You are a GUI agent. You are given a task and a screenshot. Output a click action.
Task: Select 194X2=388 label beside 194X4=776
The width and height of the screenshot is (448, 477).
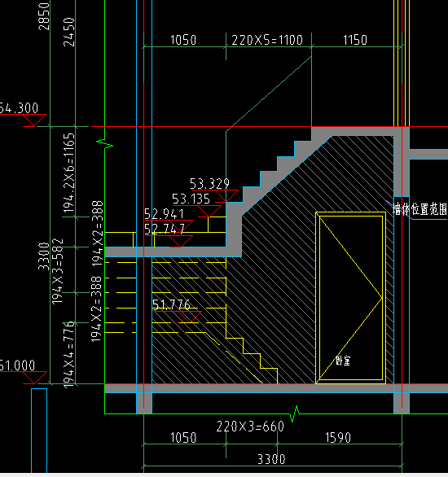tap(96, 309)
